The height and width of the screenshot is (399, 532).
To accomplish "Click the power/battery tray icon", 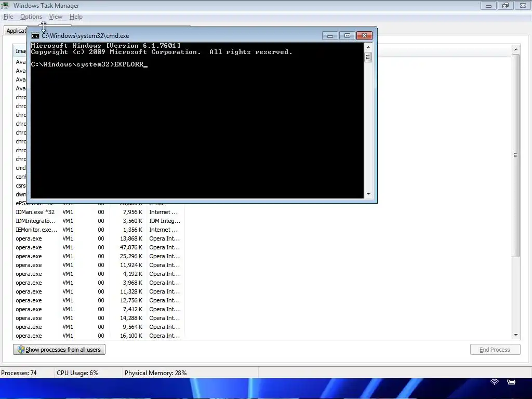I will 511,382.
